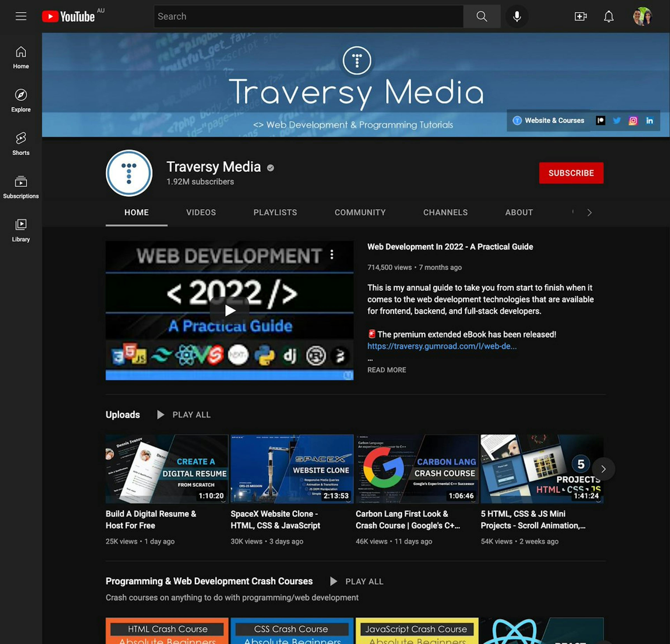Open Carbon Lang First Look title
The width and height of the screenshot is (670, 644).
coord(408,520)
